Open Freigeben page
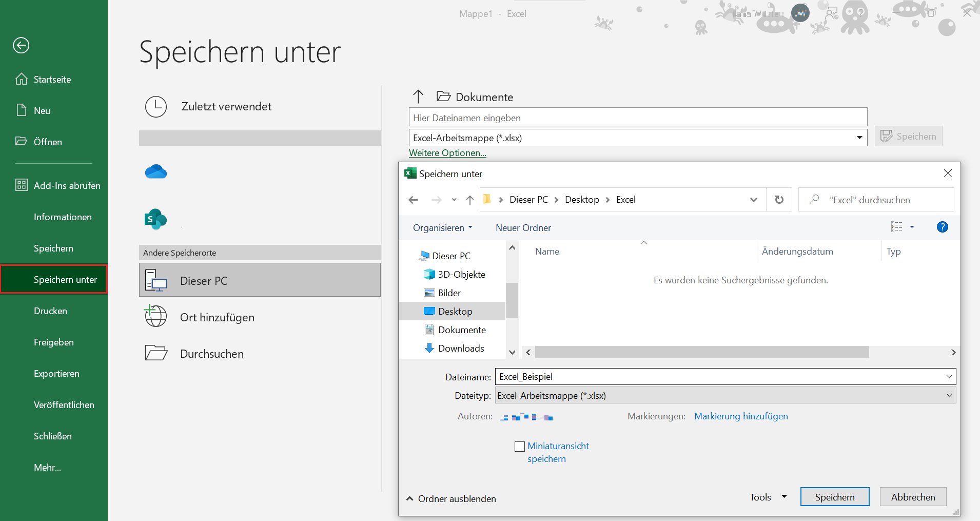 click(x=54, y=342)
